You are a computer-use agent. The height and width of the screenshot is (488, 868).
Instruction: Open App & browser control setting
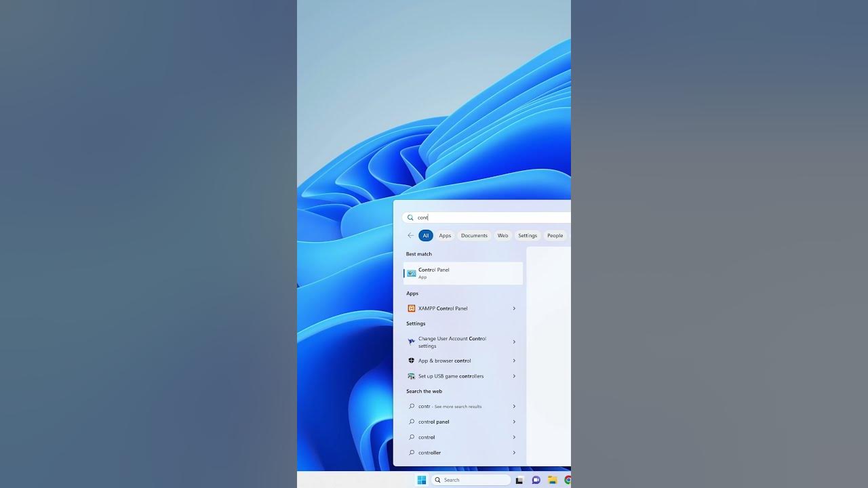[x=463, y=361]
